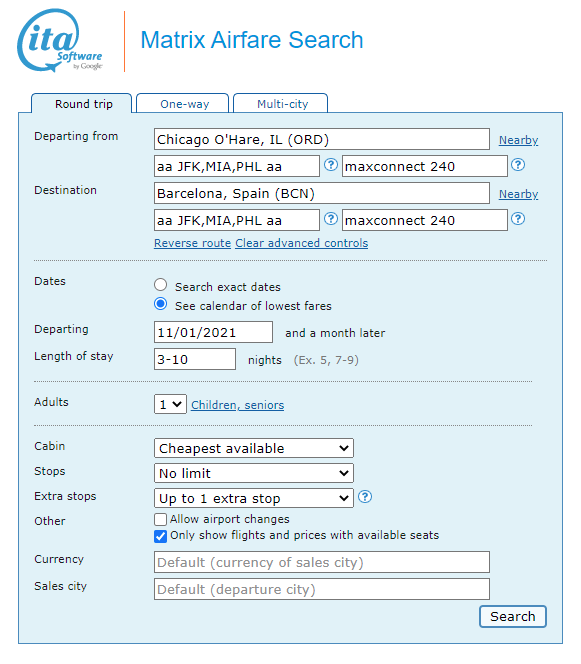
Task: Open help icon beside departure maxconnect field
Action: point(518,164)
